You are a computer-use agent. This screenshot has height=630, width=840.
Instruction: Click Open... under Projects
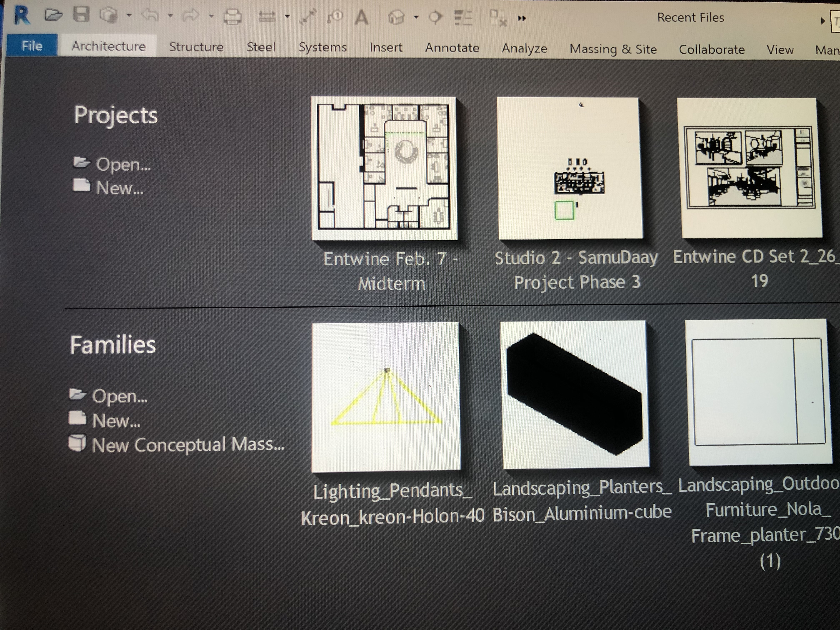click(122, 164)
